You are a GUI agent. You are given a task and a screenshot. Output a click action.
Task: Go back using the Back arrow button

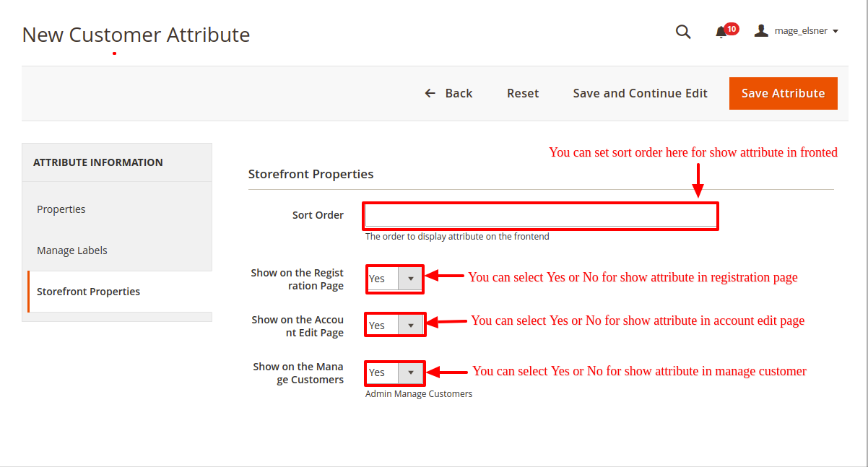pyautogui.click(x=448, y=93)
